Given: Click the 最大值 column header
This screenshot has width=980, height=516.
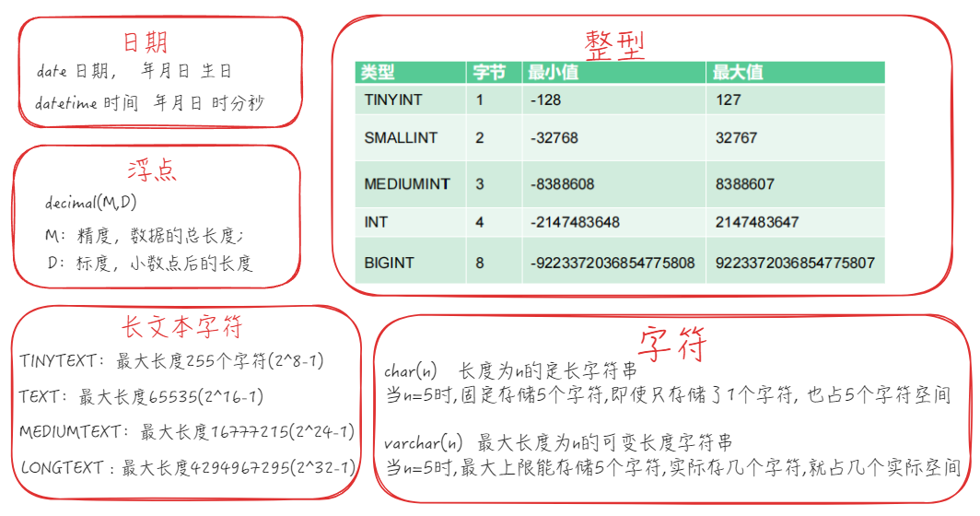Looking at the screenshot, I should pos(796,72).
